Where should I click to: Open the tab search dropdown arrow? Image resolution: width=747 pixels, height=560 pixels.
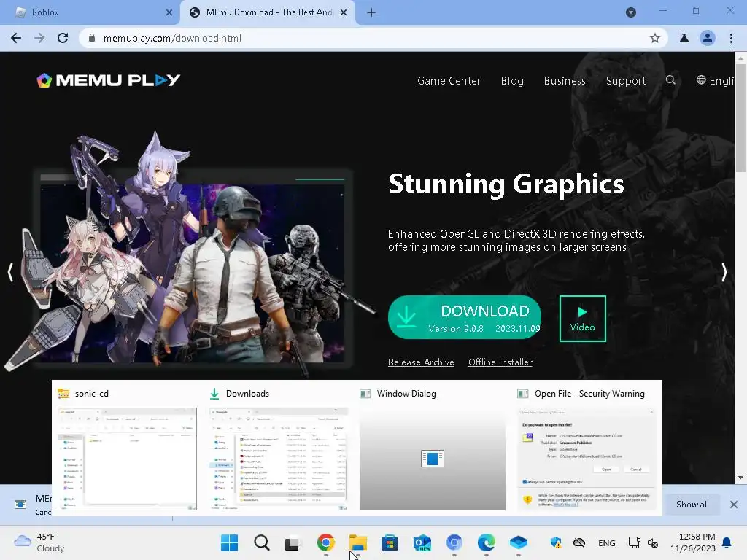[x=631, y=12]
